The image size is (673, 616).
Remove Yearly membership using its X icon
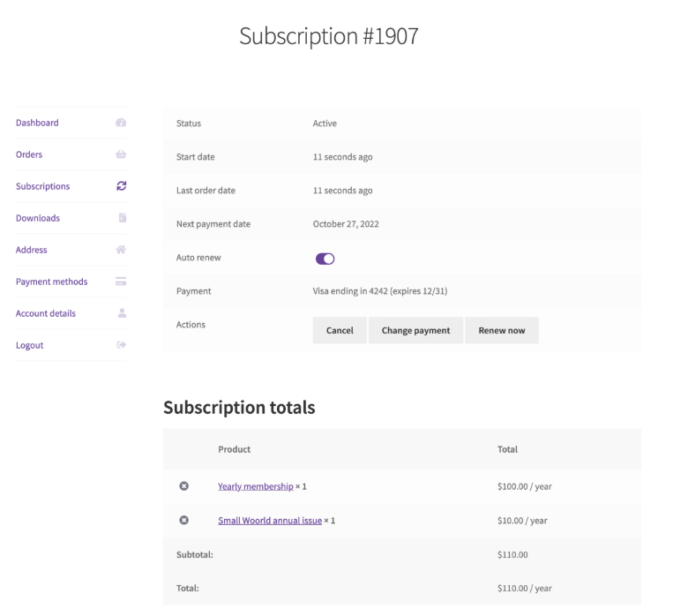[183, 486]
